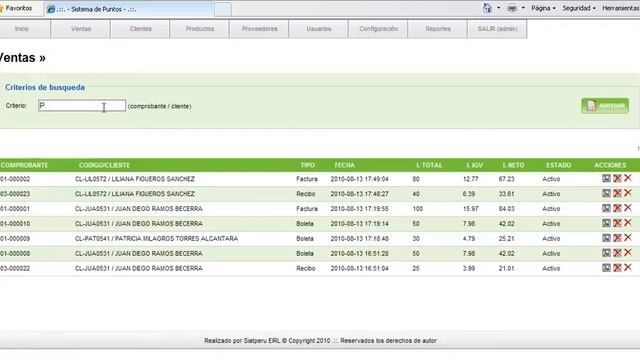Click the neto value 33.61 cell
Viewport: 640px width, 360px height.
coord(507,194)
